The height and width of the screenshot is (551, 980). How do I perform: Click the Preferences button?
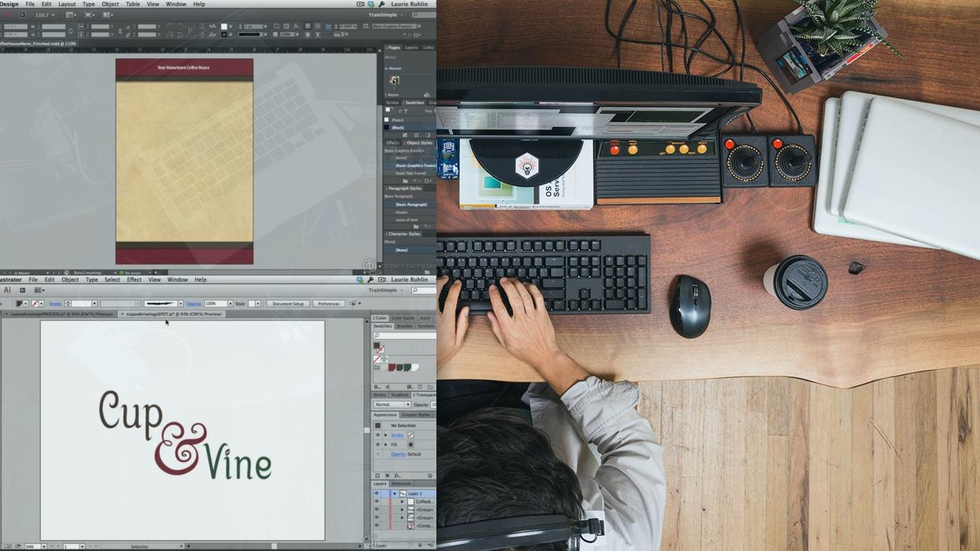328,303
